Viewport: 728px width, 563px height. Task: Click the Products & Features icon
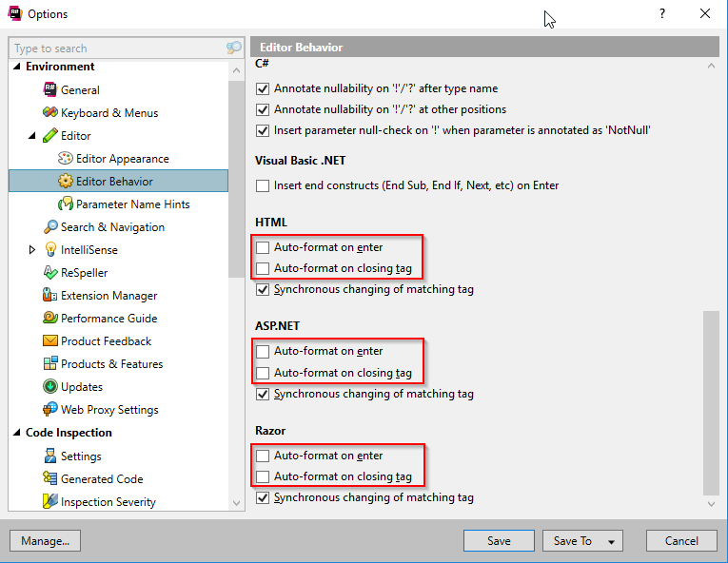pos(50,363)
